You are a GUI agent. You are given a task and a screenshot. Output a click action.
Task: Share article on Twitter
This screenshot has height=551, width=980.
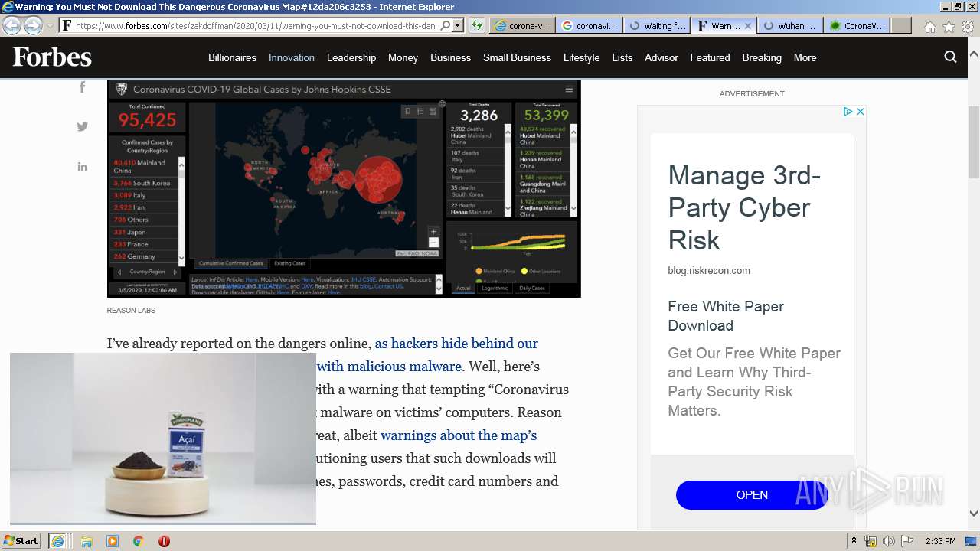click(x=82, y=127)
